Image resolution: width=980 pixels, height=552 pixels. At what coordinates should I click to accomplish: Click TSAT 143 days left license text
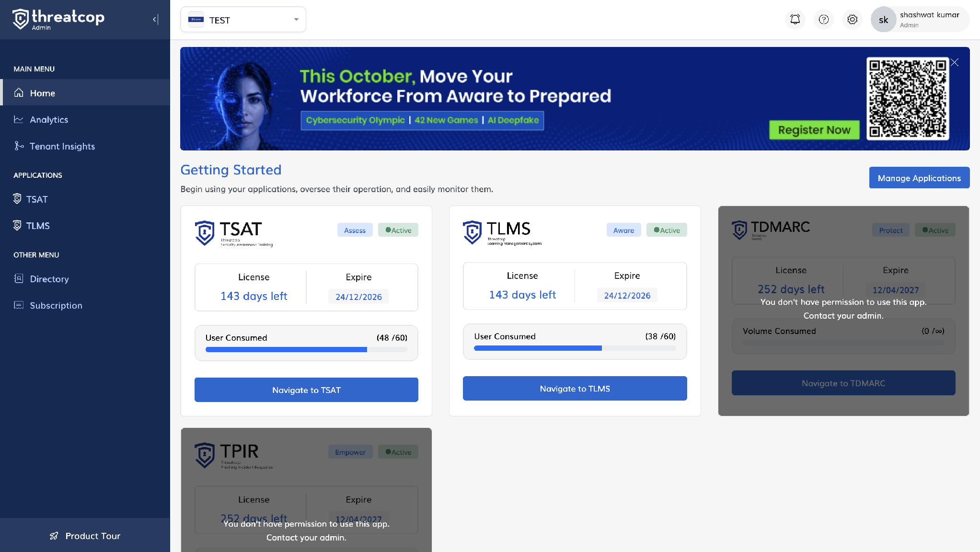(x=254, y=296)
